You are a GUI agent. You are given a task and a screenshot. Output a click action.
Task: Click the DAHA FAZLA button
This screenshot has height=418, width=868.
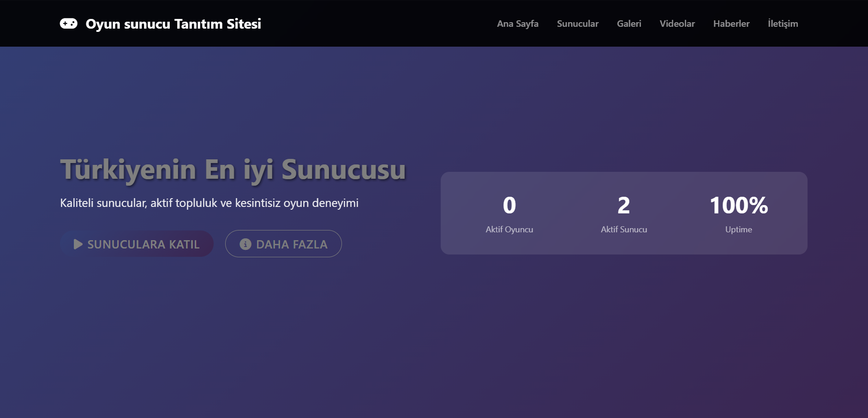pos(283,244)
